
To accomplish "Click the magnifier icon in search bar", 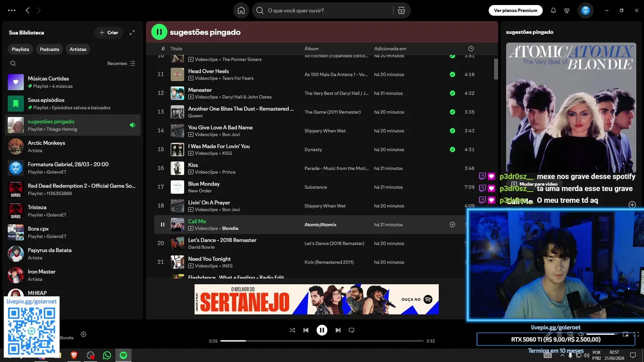I will (x=260, y=10).
